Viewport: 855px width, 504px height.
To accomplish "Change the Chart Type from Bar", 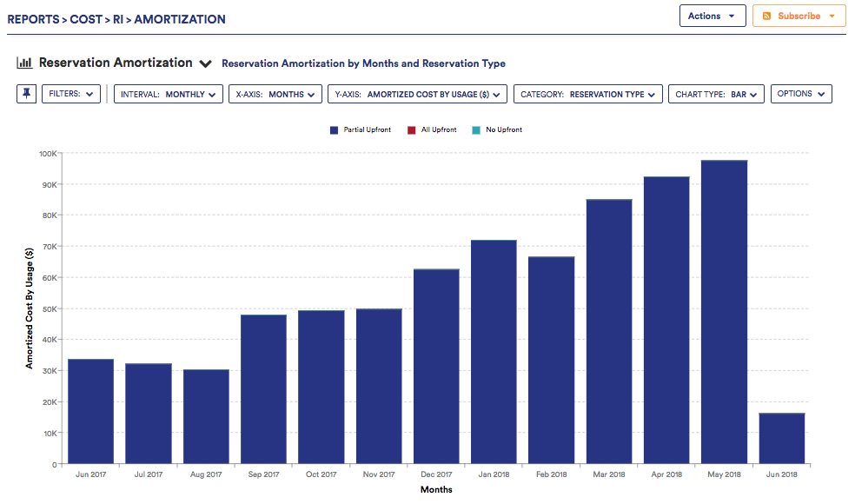I will (x=716, y=94).
